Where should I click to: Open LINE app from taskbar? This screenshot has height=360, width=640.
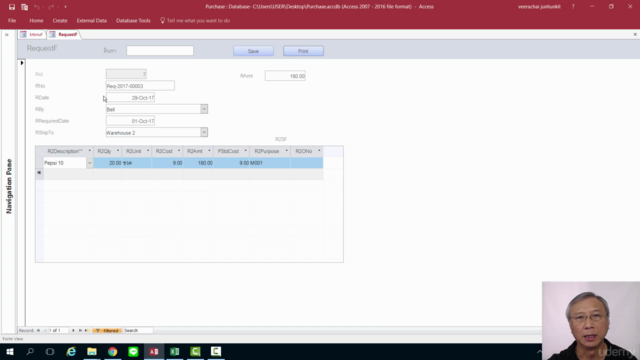tap(133, 351)
